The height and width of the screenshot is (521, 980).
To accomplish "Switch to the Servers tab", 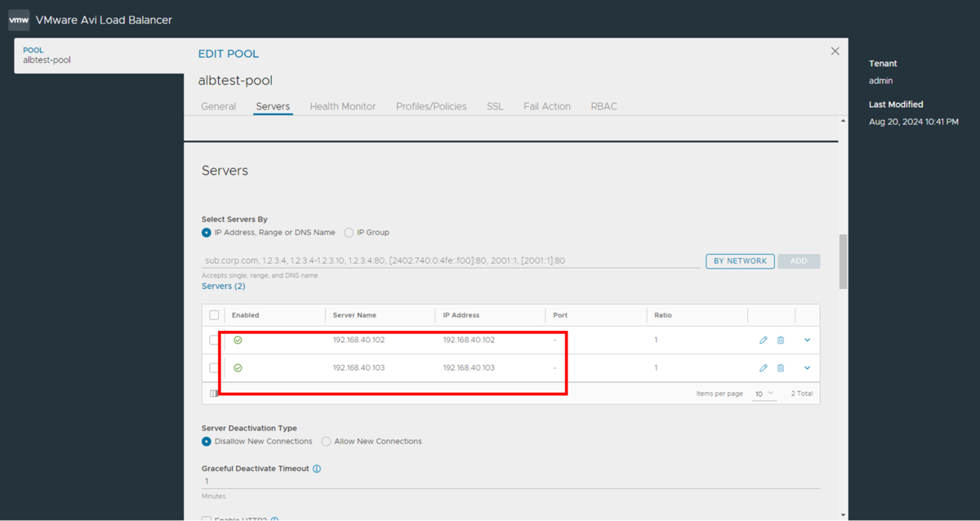I will (273, 106).
